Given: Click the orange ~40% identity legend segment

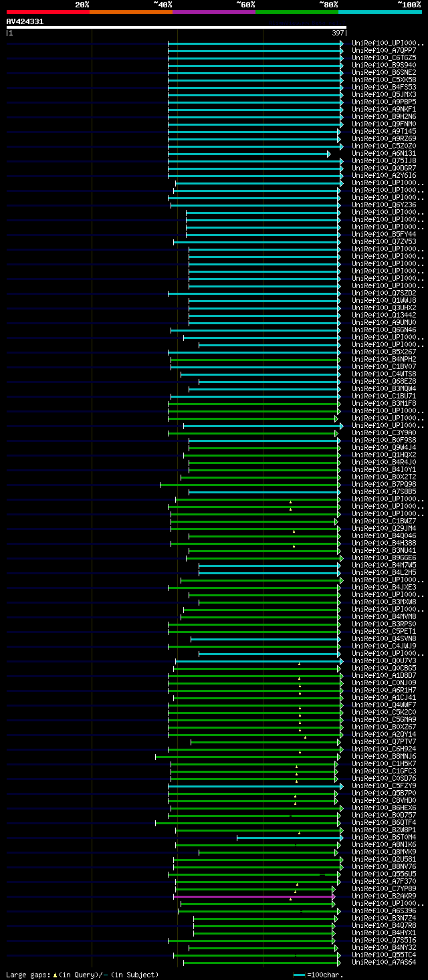Looking at the screenshot, I should 130,11.
